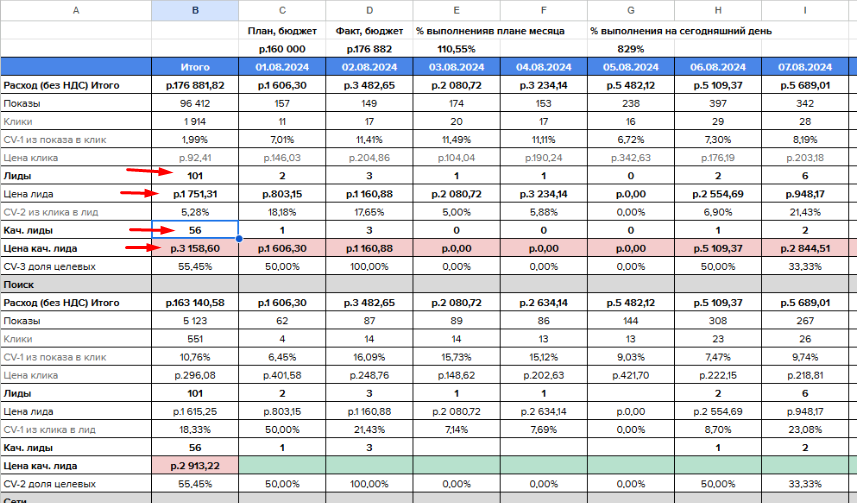This screenshot has height=503, width=857.
Task: Select the 'CV-3 доля целевых' row label
Action: pos(50,266)
